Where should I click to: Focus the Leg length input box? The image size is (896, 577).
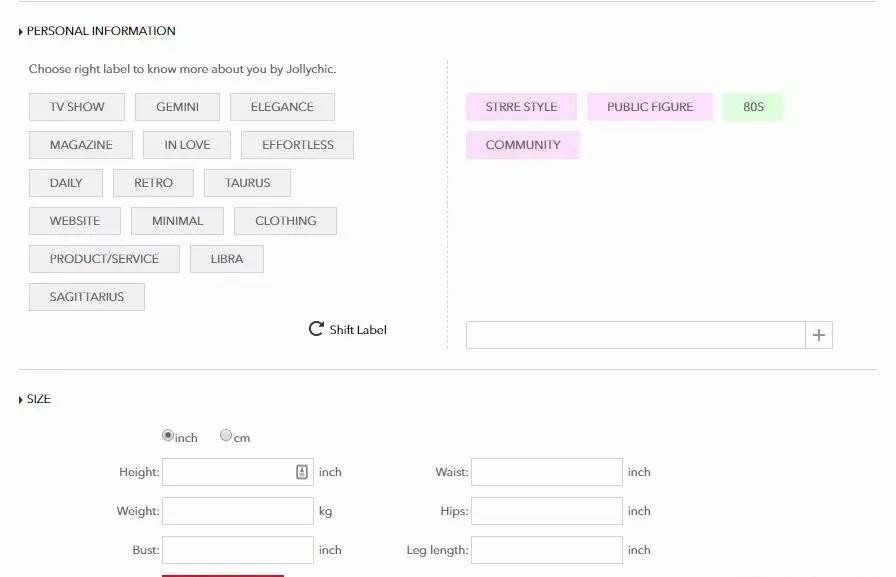coord(546,550)
